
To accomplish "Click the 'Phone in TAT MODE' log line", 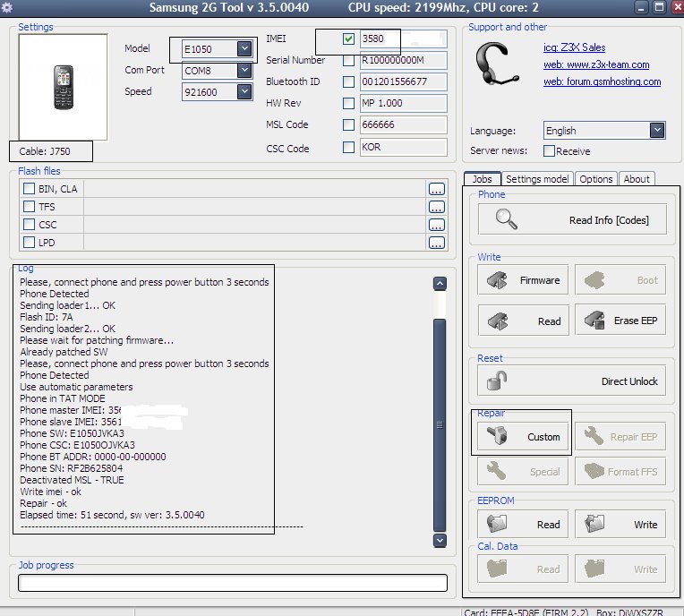I will point(63,398).
